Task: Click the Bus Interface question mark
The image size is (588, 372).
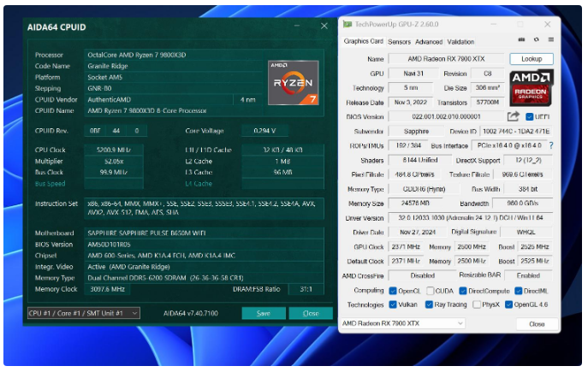Action: point(550,145)
